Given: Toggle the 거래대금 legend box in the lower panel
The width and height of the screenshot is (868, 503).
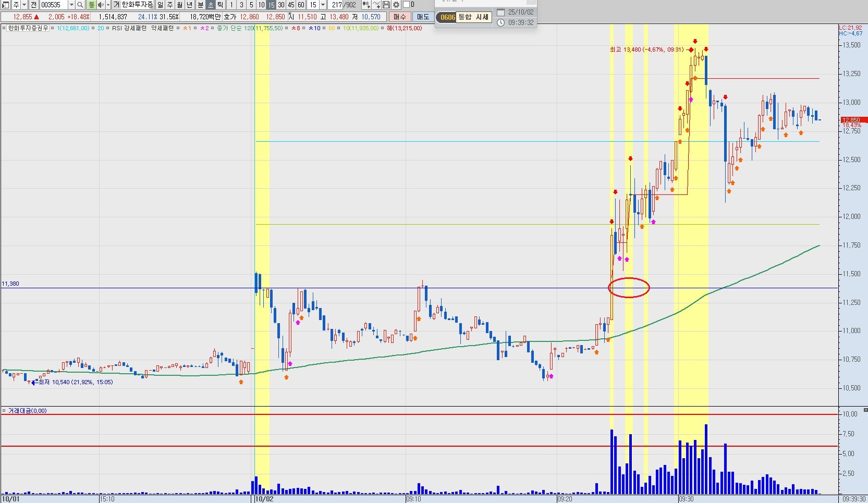Looking at the screenshot, I should 4,411.
